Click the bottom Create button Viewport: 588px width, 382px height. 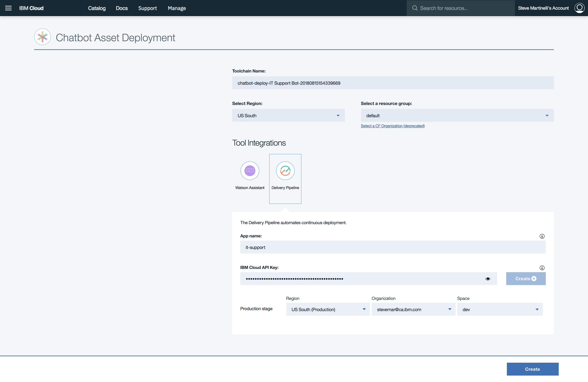(x=532, y=369)
